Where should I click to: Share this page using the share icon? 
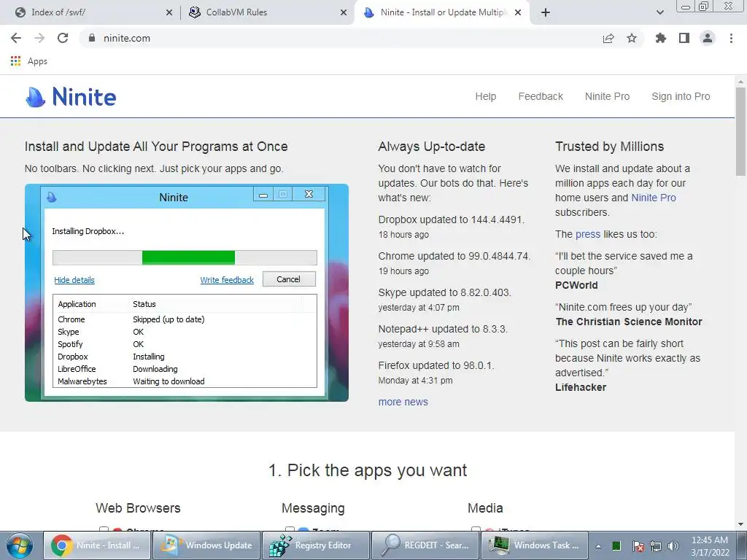point(608,38)
